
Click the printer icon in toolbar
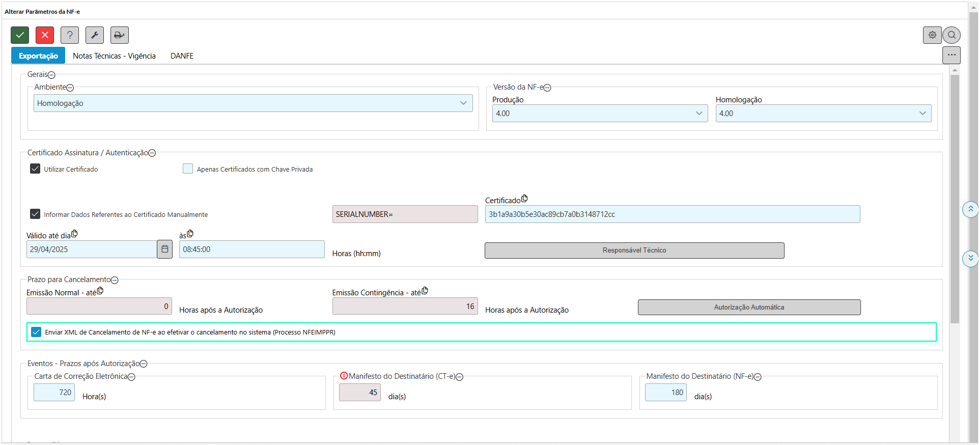(120, 35)
